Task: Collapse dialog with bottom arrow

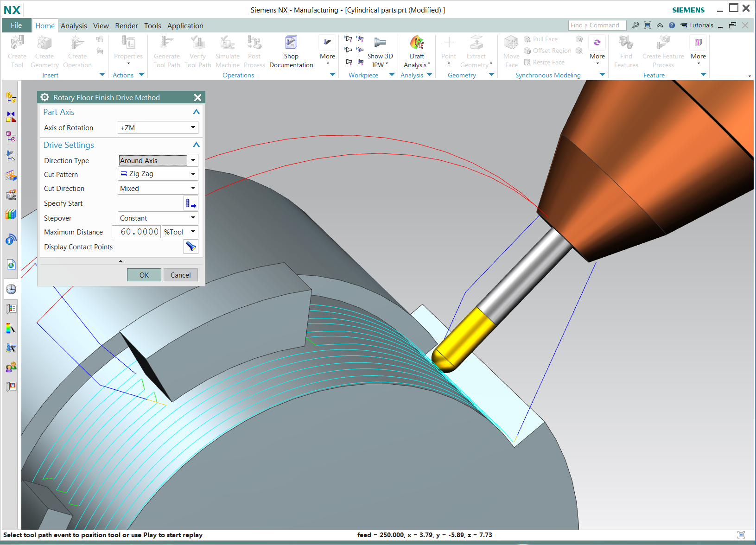Action: (x=121, y=261)
